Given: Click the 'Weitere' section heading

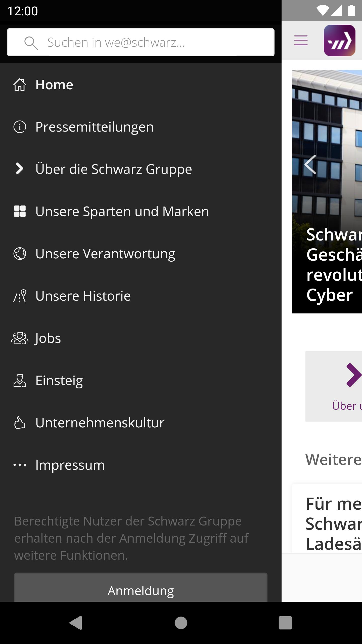Looking at the screenshot, I should pyautogui.click(x=334, y=460).
